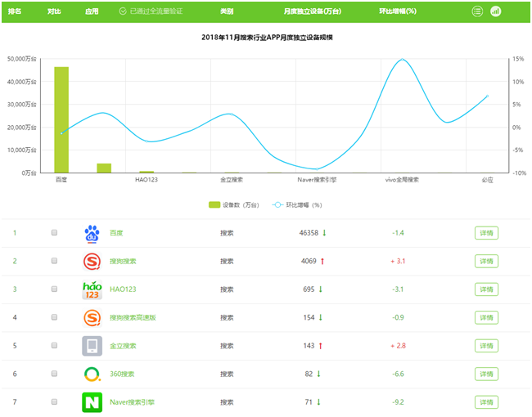Screen dimensions: 532x417
Task: Switch to list view icon in header
Action: pyautogui.click(x=477, y=11)
